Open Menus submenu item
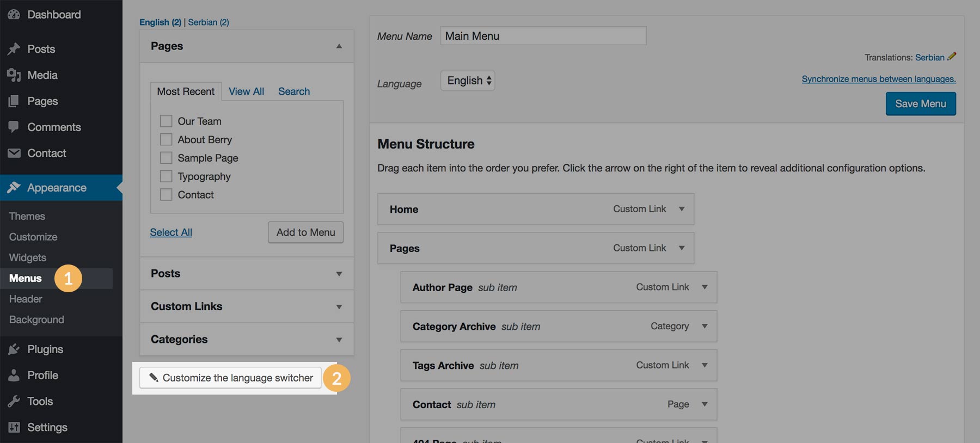 pyautogui.click(x=26, y=278)
